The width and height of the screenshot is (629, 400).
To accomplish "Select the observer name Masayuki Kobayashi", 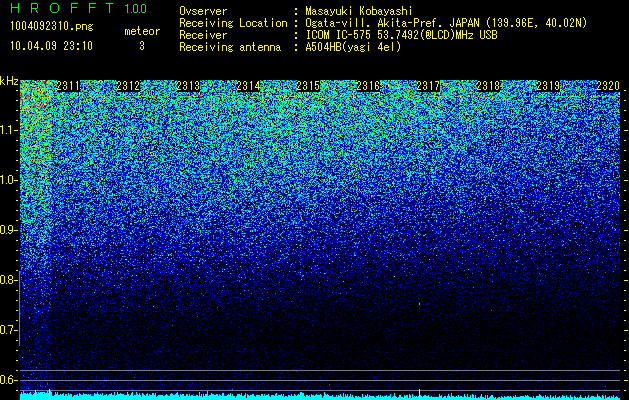I will [x=359, y=12].
